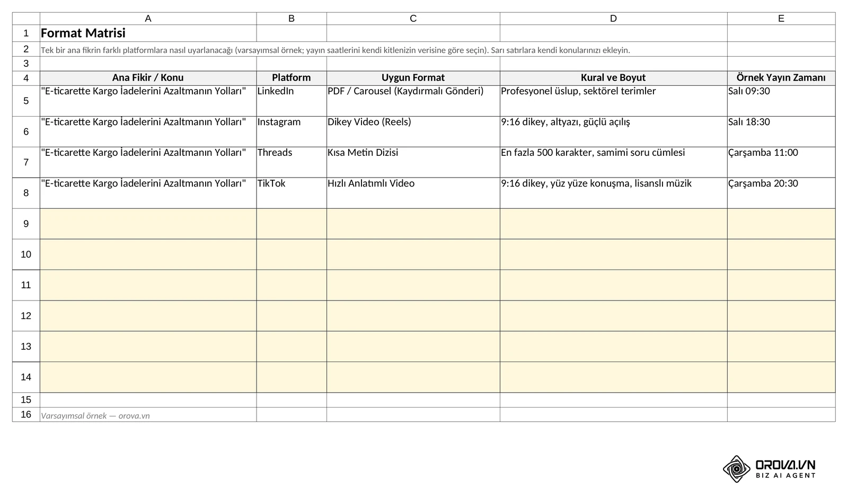
Task: Select row 1 header
Action: [x=26, y=33]
